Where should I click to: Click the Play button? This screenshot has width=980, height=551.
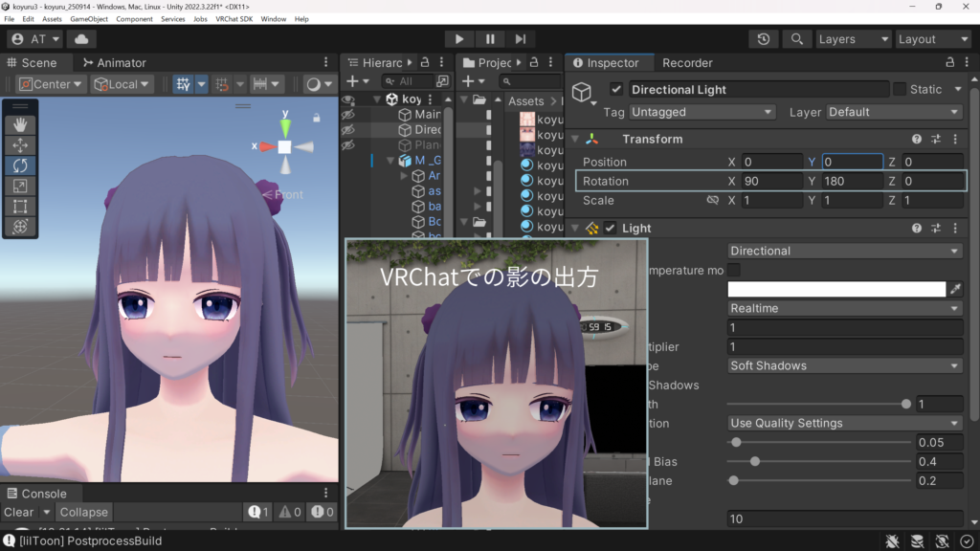459,38
